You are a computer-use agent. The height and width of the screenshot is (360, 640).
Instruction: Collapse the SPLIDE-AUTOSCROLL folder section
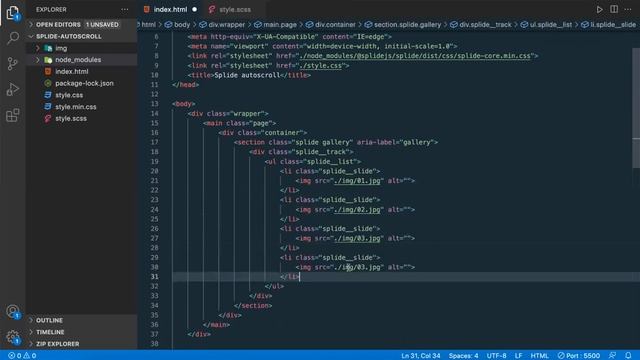(x=31, y=36)
